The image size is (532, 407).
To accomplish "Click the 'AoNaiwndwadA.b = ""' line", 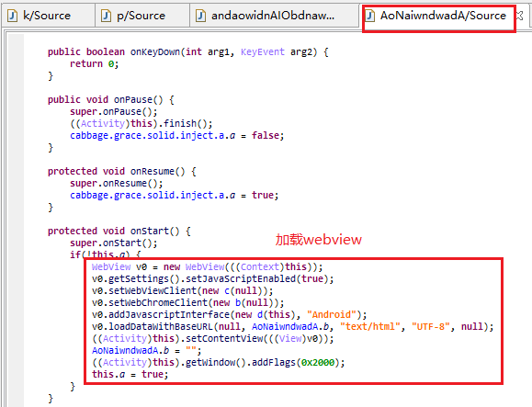I will pos(147,350).
